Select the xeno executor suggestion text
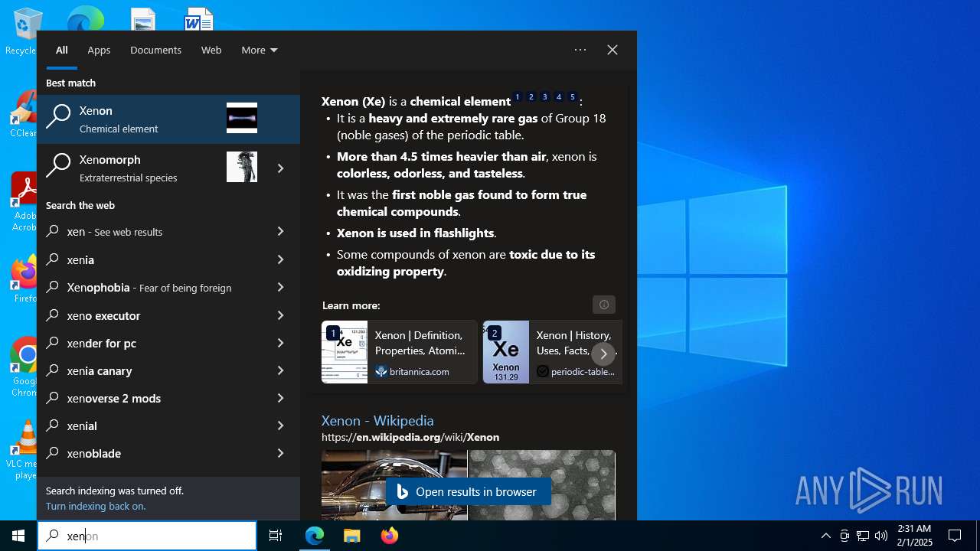This screenshot has width=980, height=551. (x=103, y=316)
